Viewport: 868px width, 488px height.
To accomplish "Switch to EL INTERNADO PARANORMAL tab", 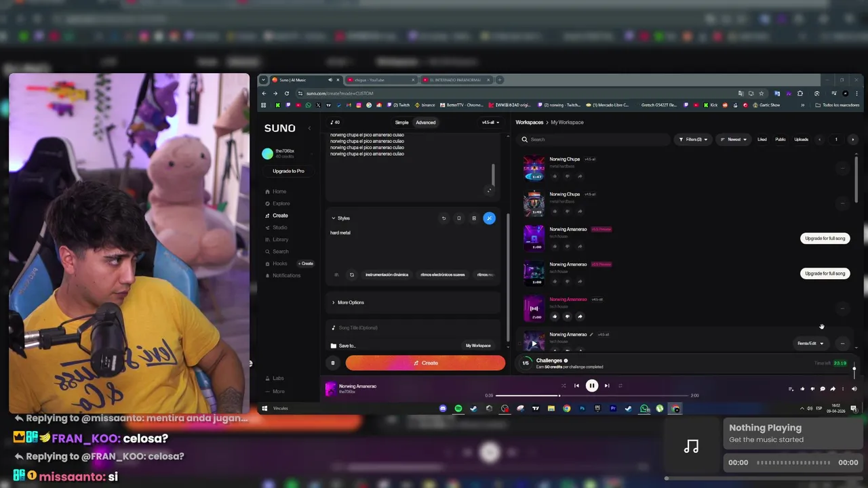I will [x=456, y=80].
